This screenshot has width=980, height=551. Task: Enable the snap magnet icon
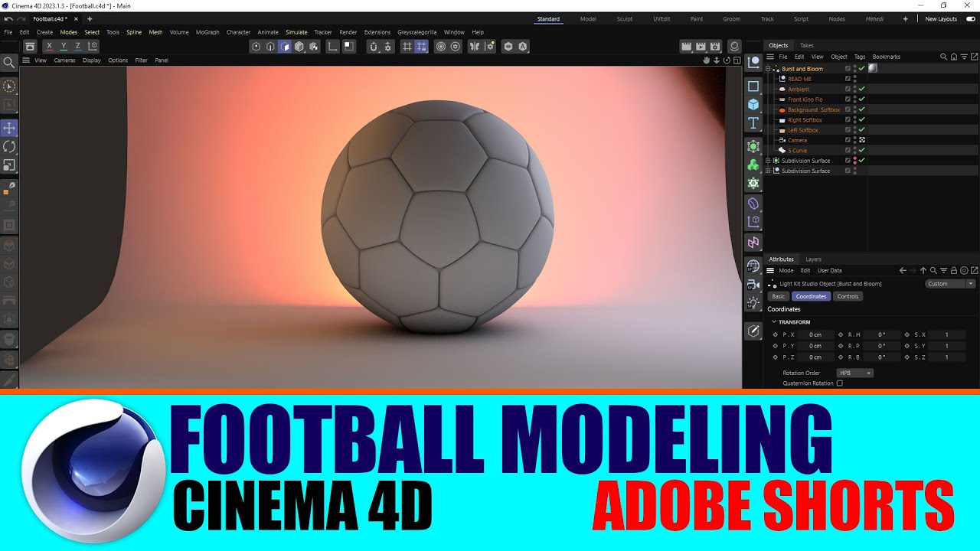coord(373,47)
